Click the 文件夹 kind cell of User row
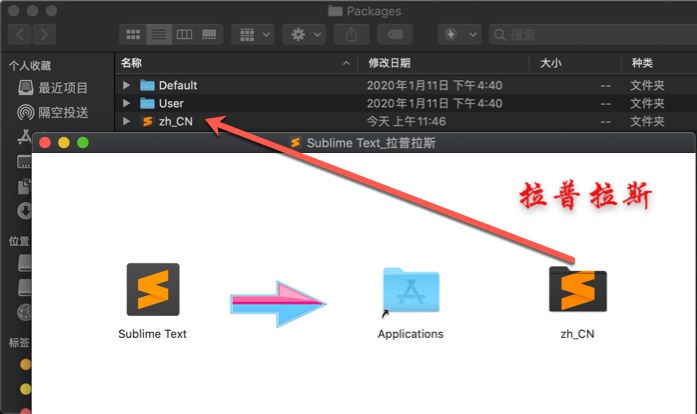The image size is (697, 414). (x=647, y=103)
